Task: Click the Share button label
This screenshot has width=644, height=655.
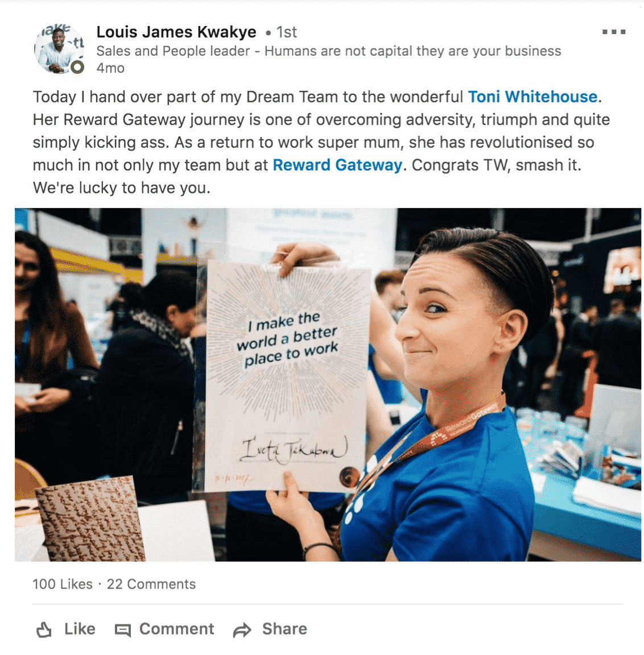Action: (284, 629)
